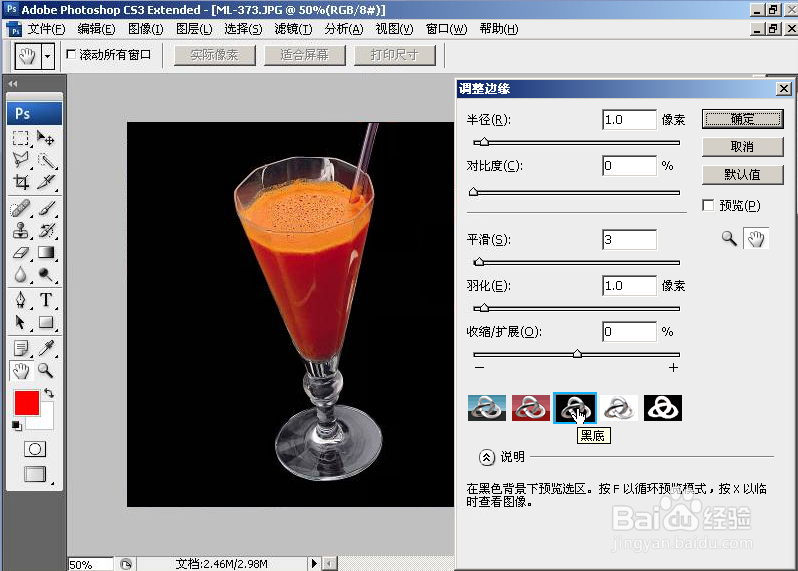Select the Type tool

pyautogui.click(x=46, y=300)
